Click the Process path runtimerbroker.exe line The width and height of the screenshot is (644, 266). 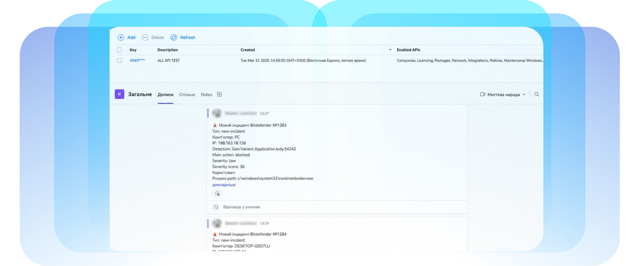[263, 178]
